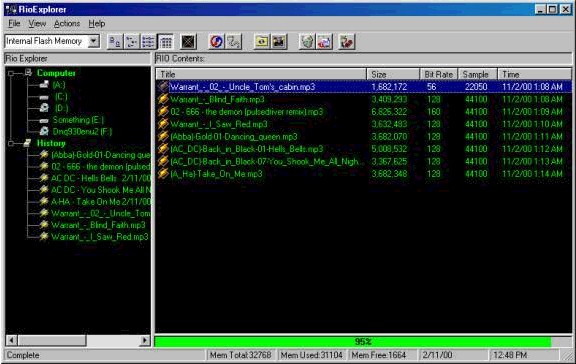Select the Computer node label
Viewport: 576px width, 364px height.
[56, 73]
